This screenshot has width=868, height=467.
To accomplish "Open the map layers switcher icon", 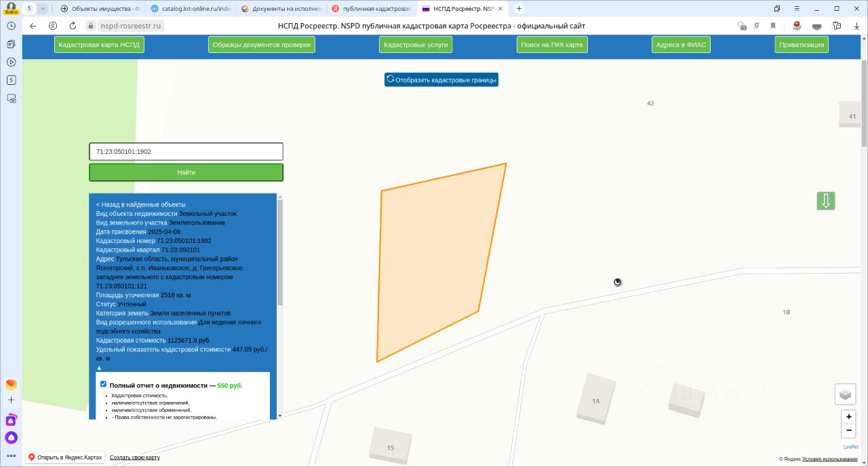I will click(844, 394).
